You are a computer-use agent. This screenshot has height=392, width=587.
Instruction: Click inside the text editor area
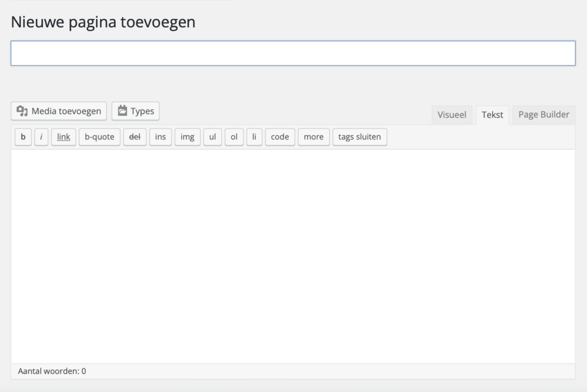pos(293,257)
